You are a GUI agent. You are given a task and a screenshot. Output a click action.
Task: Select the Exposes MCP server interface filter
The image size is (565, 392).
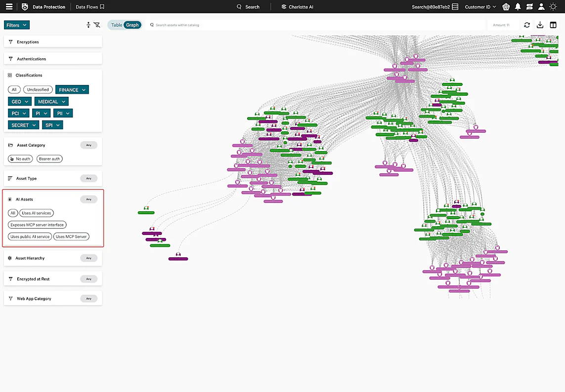37,225
